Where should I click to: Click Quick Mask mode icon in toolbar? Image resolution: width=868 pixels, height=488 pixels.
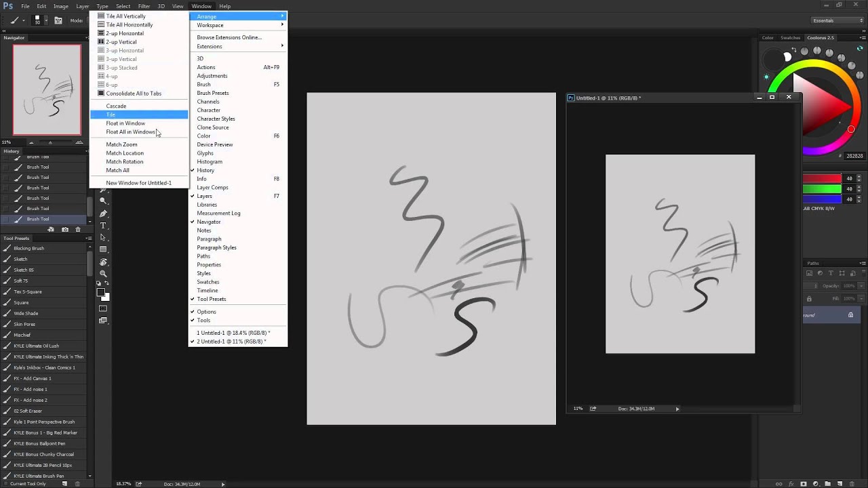click(x=103, y=308)
